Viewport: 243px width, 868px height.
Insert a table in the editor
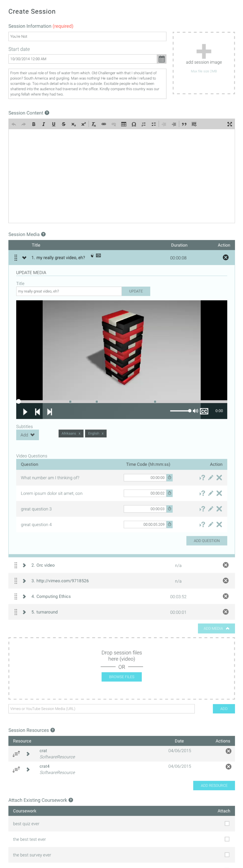tap(124, 124)
